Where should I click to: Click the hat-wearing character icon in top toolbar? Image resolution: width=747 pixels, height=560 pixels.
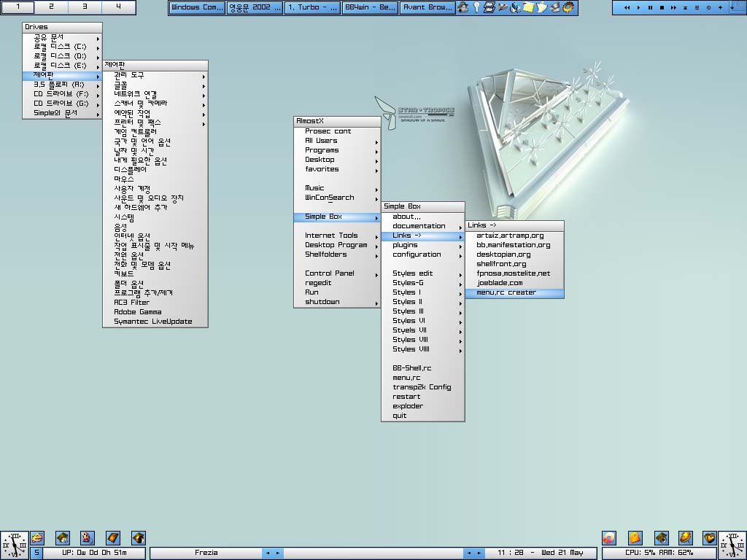pyautogui.click(x=462, y=7)
